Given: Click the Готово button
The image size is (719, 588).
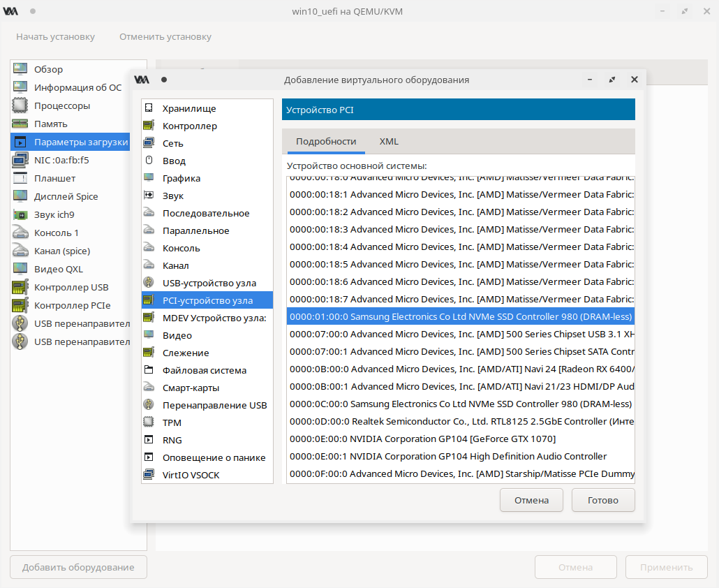Looking at the screenshot, I should 603,500.
